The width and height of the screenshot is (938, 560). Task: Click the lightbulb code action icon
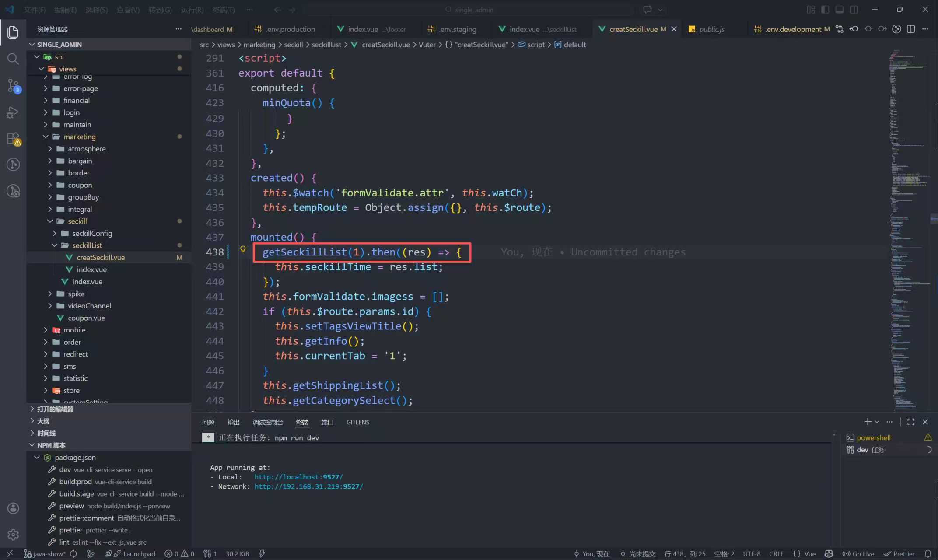pos(243,249)
